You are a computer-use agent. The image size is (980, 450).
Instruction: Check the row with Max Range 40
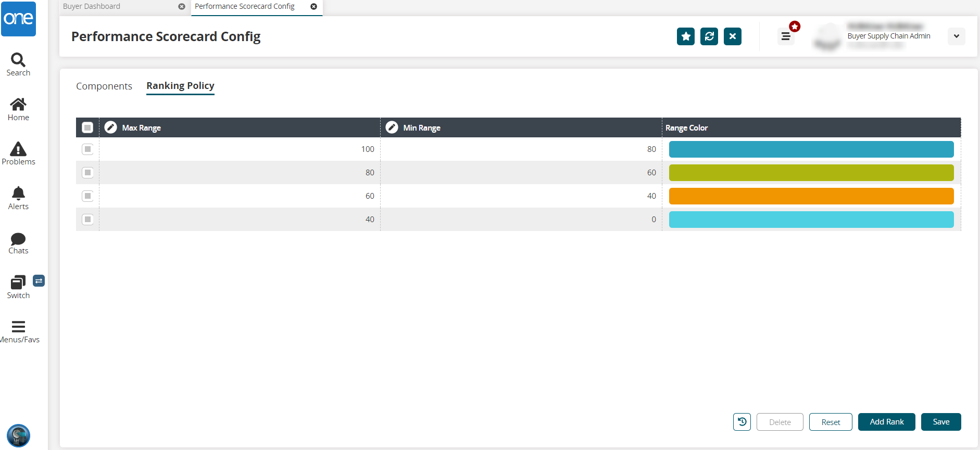(87, 220)
